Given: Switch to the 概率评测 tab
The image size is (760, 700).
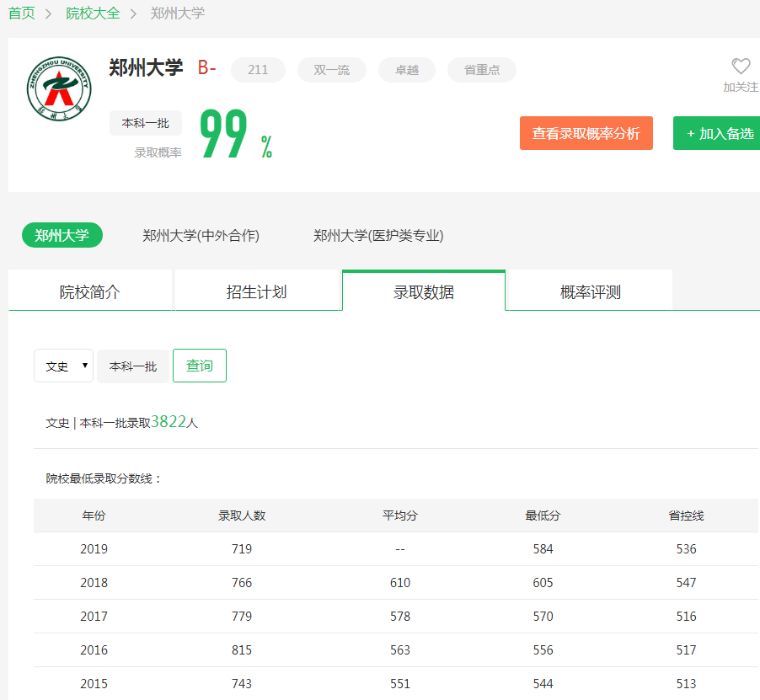Looking at the screenshot, I should coord(591,291).
